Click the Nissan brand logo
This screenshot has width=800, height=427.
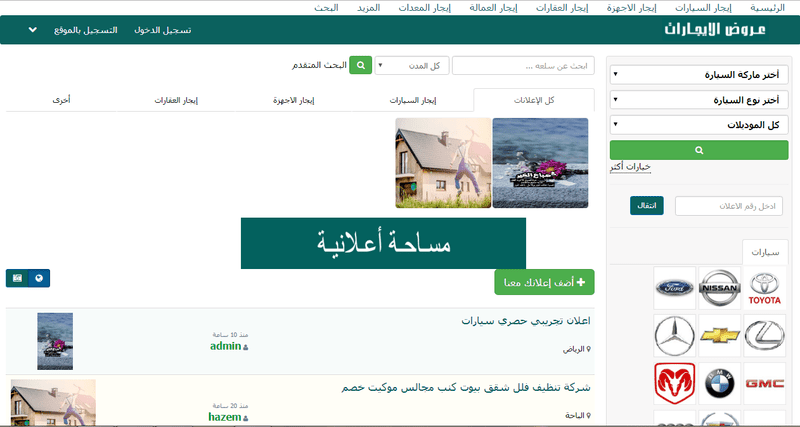(719, 288)
